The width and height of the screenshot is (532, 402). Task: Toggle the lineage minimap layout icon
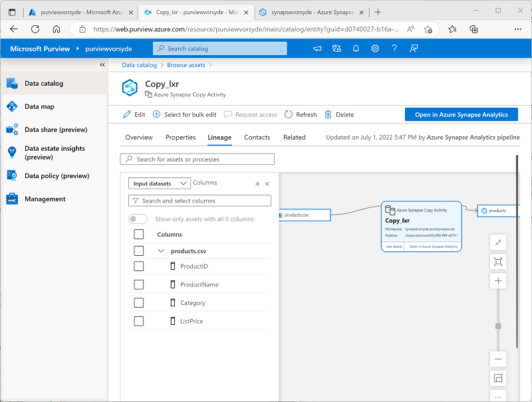click(498, 378)
